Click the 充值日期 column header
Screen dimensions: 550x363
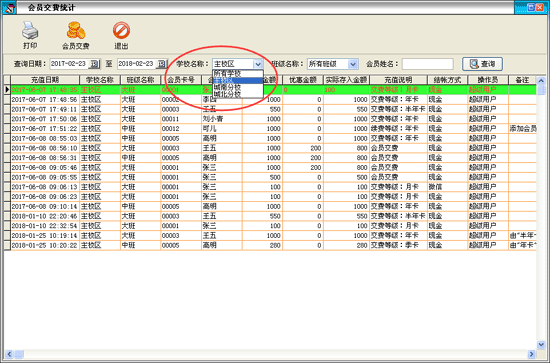point(45,80)
